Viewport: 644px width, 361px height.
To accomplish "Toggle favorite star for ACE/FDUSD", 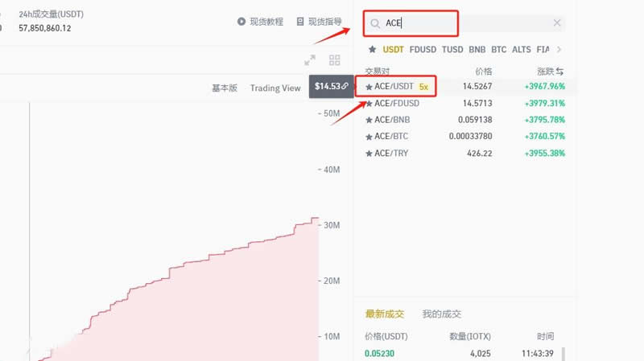I will click(369, 104).
